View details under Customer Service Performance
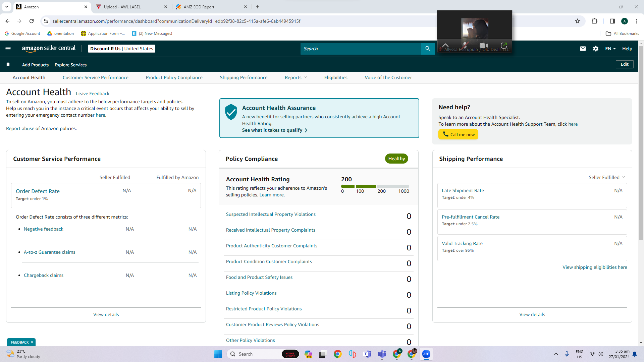Viewport: 644px width, 362px height. [x=106, y=314]
